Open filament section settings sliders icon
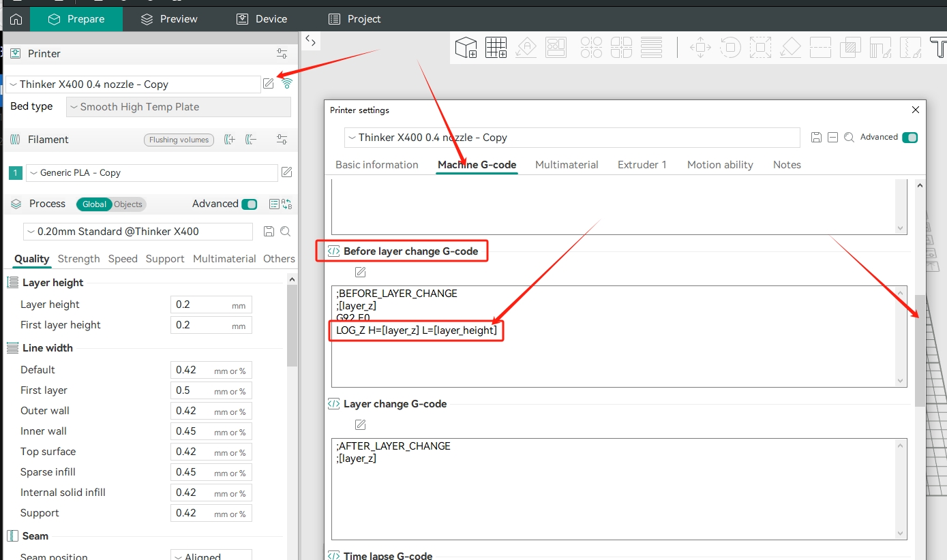Screen dimensions: 947x560 [x=282, y=140]
